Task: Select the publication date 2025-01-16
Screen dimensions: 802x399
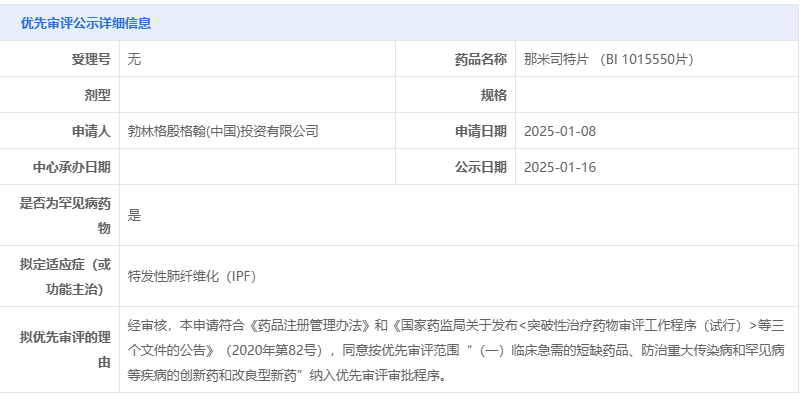Action: click(560, 167)
